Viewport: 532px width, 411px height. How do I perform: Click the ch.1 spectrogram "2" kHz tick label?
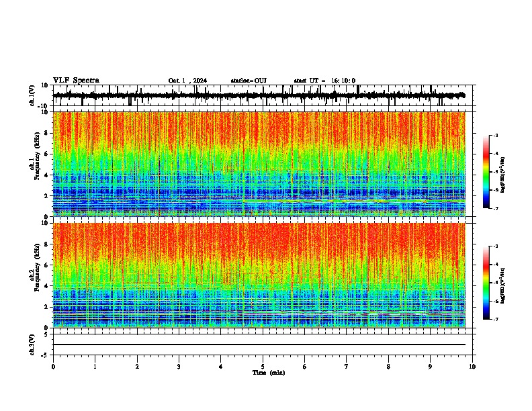point(46,196)
